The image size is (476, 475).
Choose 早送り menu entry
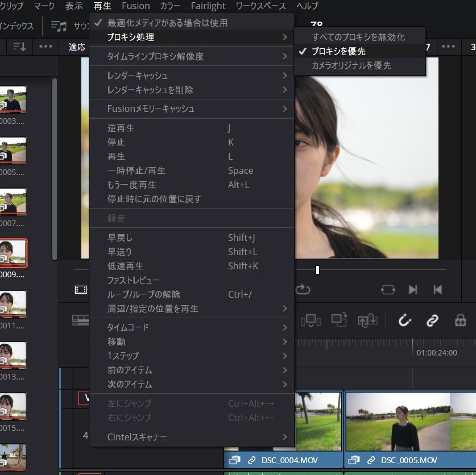pyautogui.click(x=192, y=252)
